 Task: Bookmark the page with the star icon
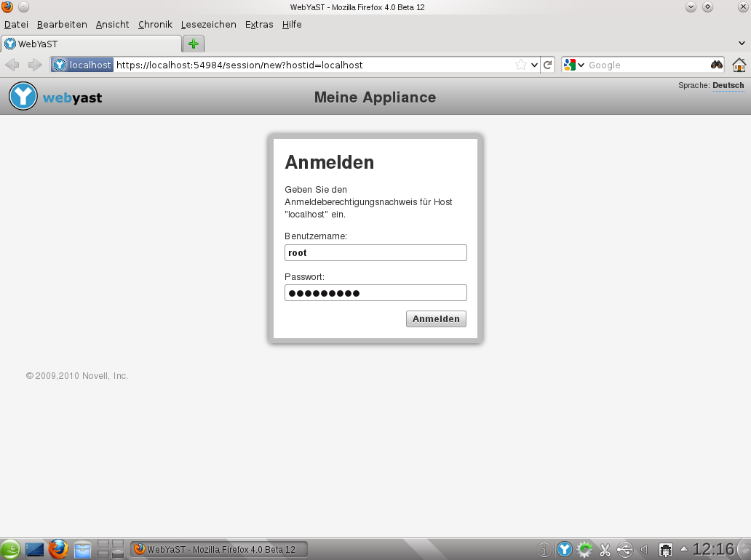coord(521,64)
